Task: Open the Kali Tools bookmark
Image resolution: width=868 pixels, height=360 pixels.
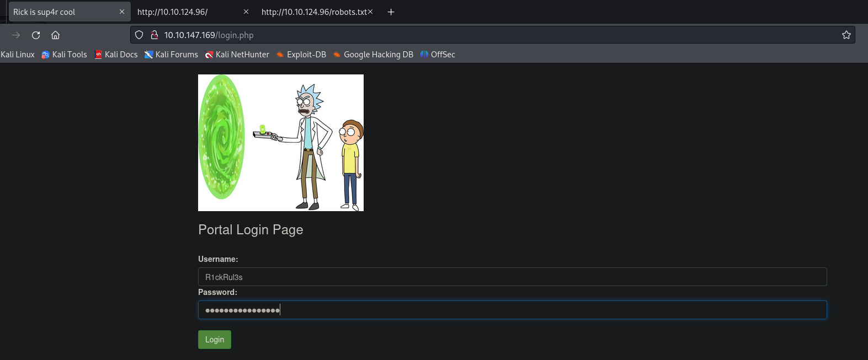Action: click(65, 55)
